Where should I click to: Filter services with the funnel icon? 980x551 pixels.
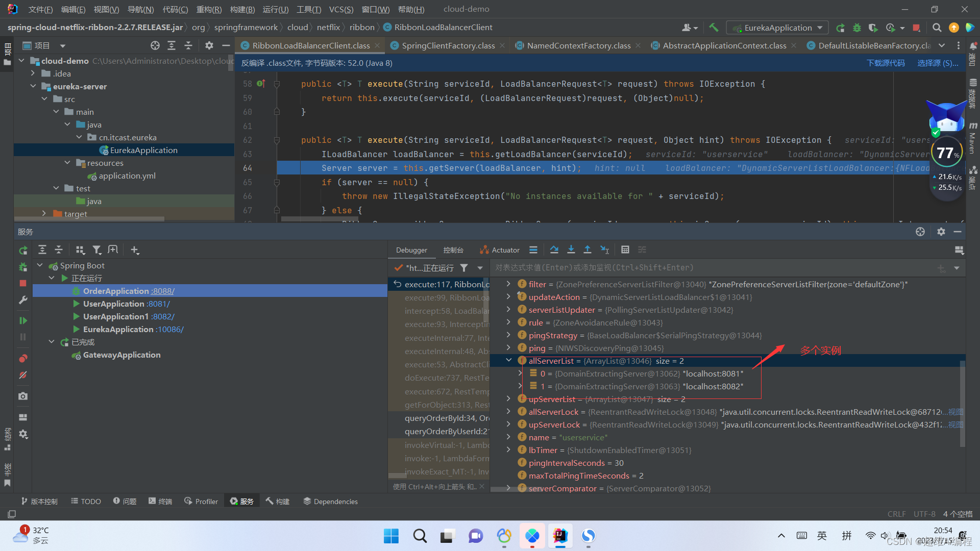tap(96, 249)
